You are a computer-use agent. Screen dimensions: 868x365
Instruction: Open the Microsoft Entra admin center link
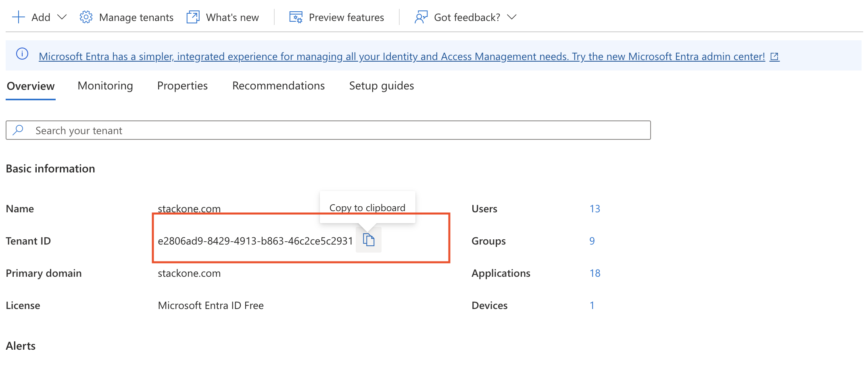[401, 56]
